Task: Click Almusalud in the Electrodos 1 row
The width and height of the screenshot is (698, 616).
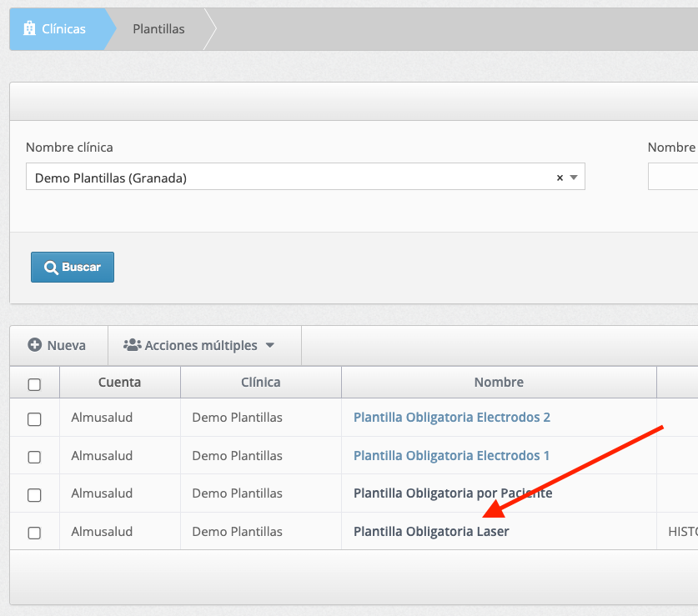Action: pyautogui.click(x=102, y=456)
